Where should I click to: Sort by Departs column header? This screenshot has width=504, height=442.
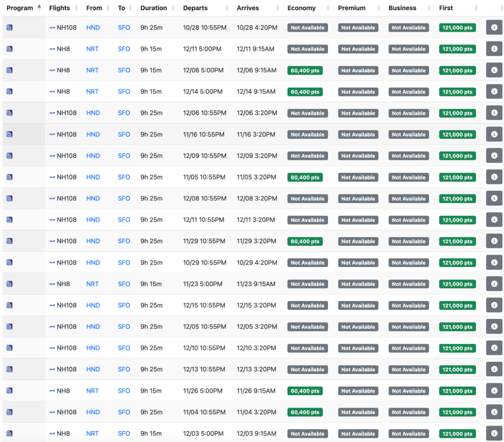tap(196, 8)
